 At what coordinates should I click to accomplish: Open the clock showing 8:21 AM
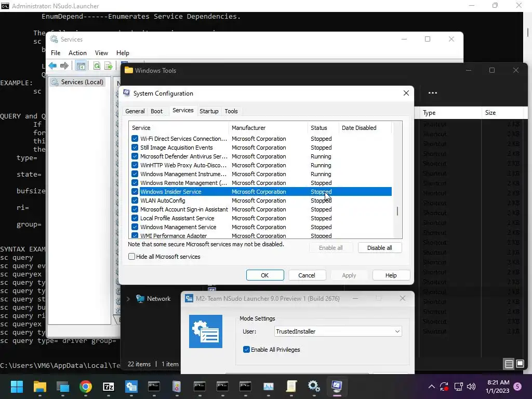coord(498,387)
